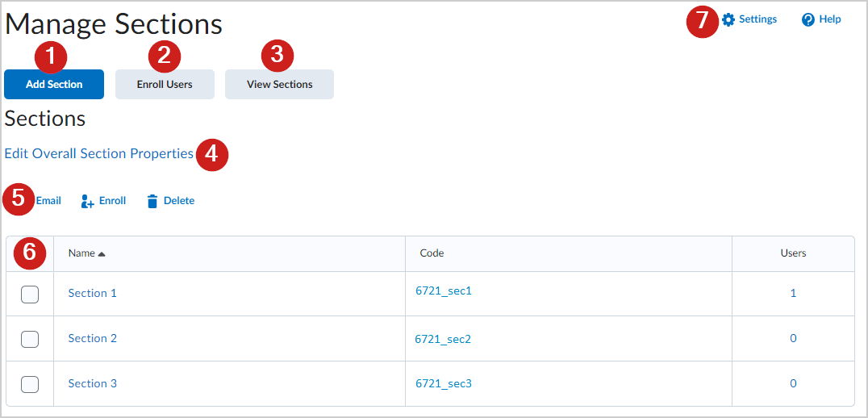Click the 6721_sec3 code link
868x418 pixels.
(443, 384)
